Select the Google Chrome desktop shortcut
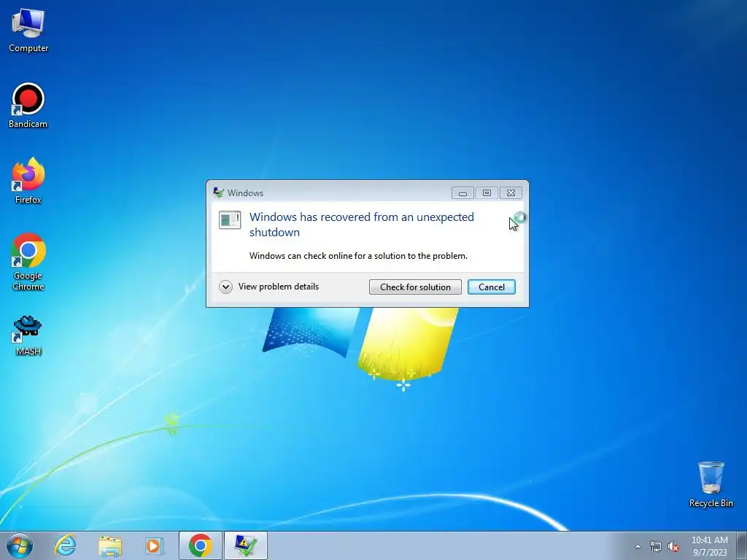Screen dimensions: 747x560 point(28,262)
